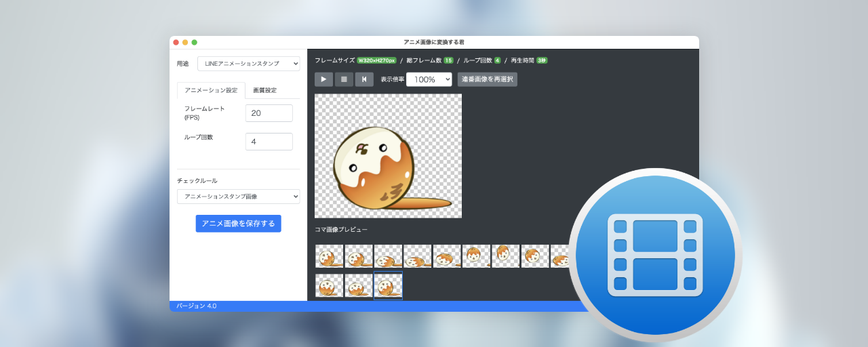
Task: Select the first frame thumbnail in top row
Action: (x=329, y=256)
